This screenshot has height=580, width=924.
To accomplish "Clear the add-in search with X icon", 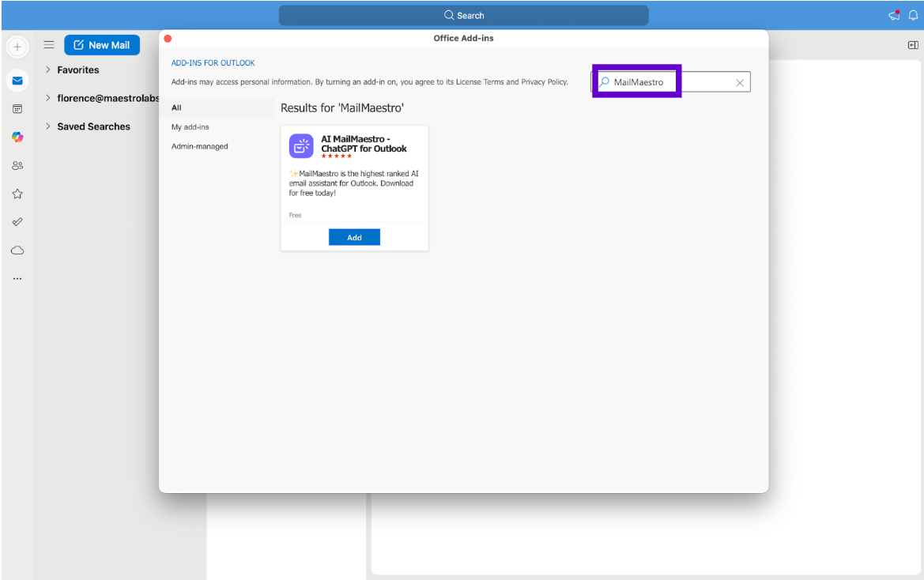I will coord(740,83).
